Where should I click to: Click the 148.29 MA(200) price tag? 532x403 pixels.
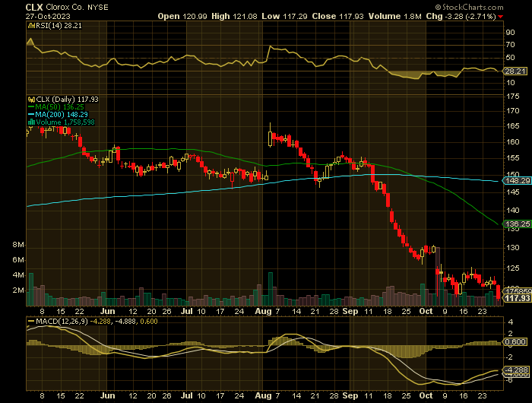[518, 181]
